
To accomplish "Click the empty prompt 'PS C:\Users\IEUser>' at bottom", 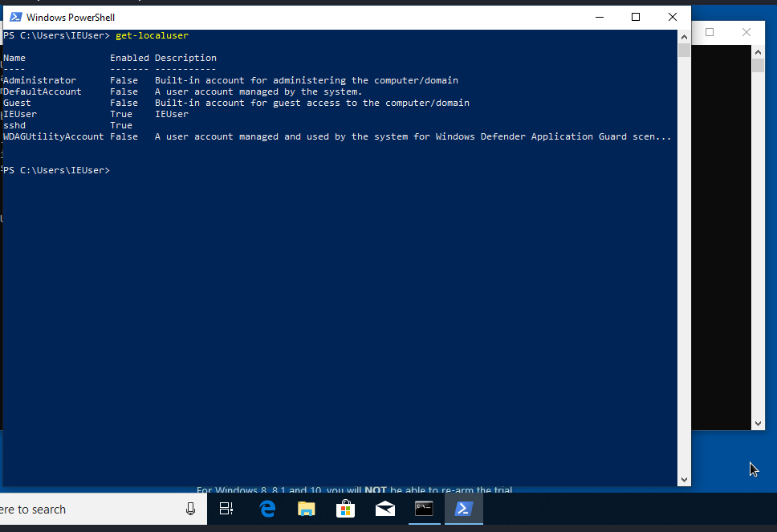I will coord(56,170).
